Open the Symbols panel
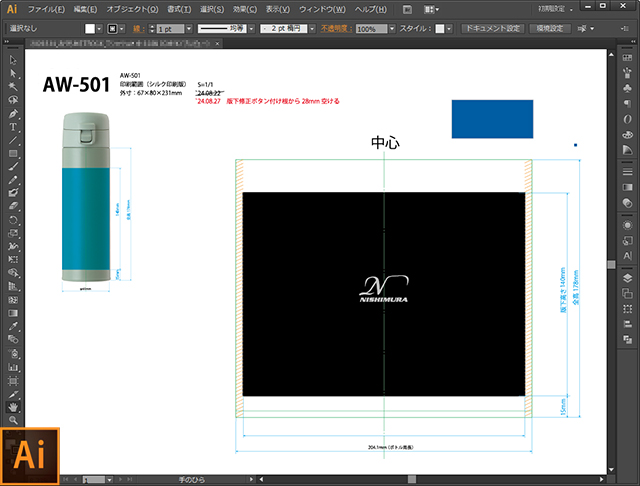The height and width of the screenshot is (486, 640). [627, 88]
